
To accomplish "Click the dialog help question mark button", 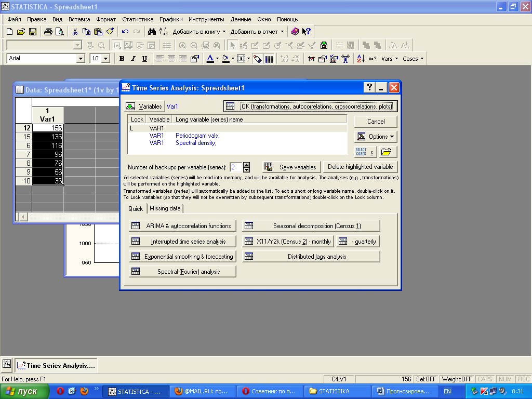I will (369, 88).
